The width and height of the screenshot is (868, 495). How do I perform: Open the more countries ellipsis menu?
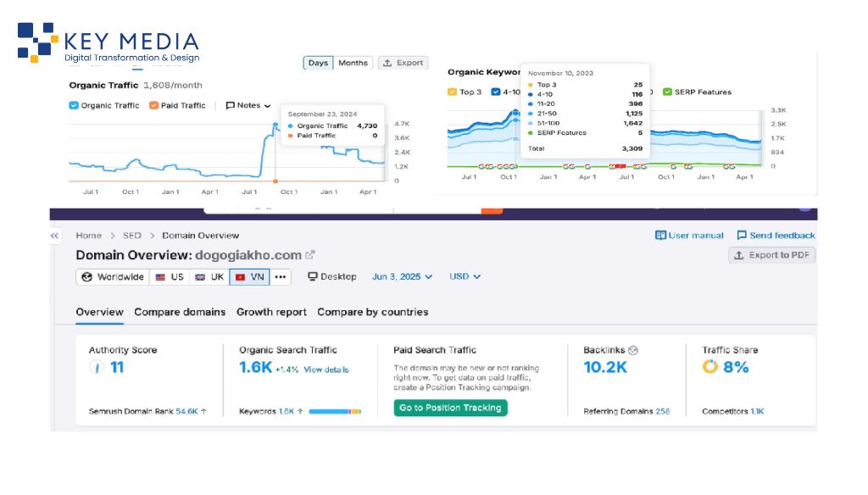(281, 277)
